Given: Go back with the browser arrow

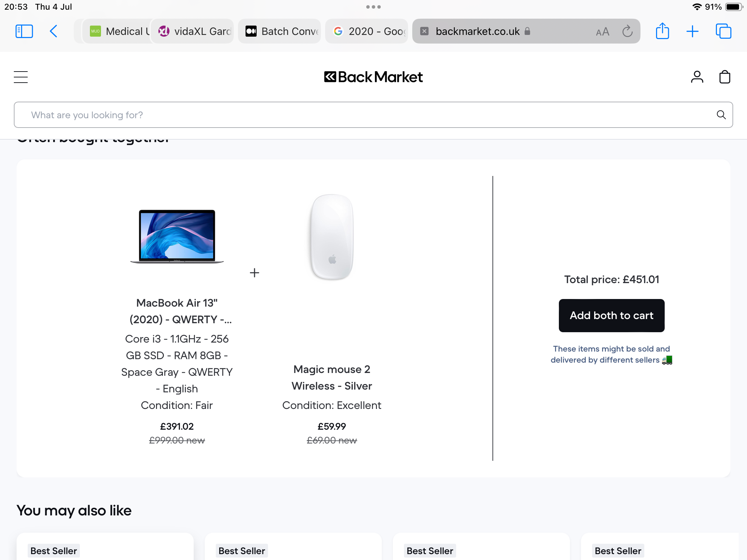Looking at the screenshot, I should pos(54,31).
